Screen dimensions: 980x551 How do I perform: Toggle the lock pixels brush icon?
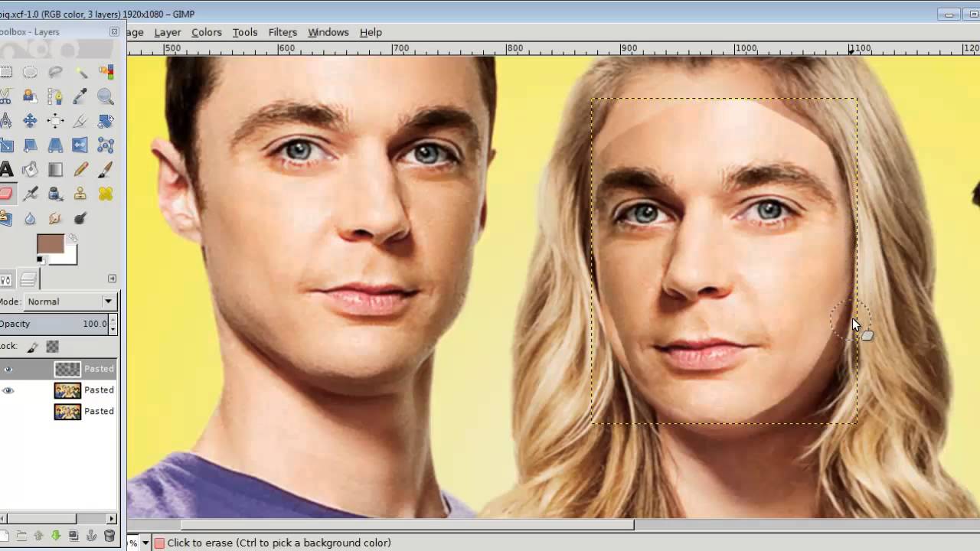[x=33, y=347]
